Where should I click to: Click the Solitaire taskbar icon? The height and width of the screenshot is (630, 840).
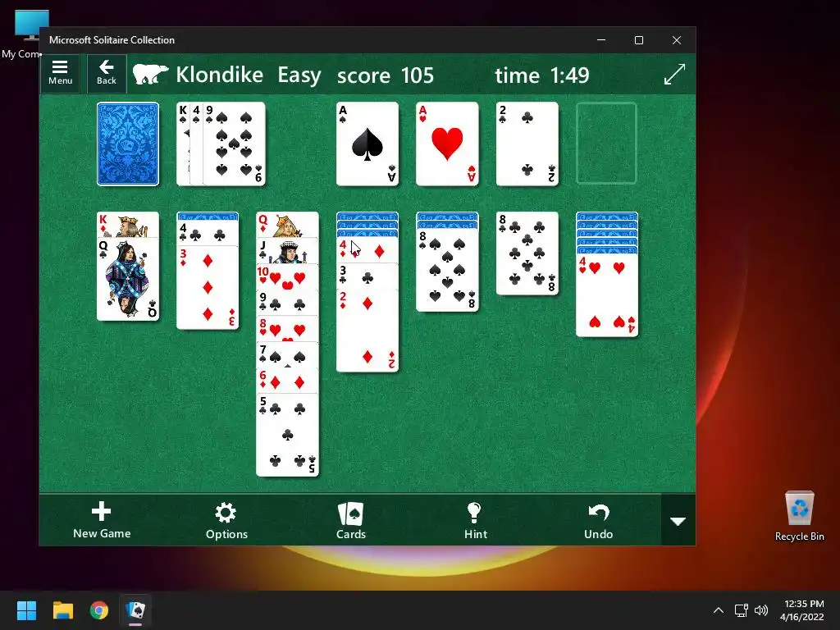pos(135,610)
